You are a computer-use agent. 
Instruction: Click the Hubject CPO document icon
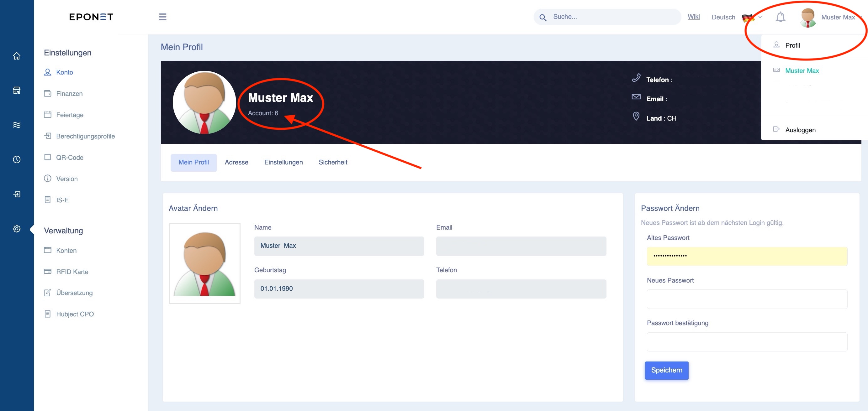pos(48,314)
